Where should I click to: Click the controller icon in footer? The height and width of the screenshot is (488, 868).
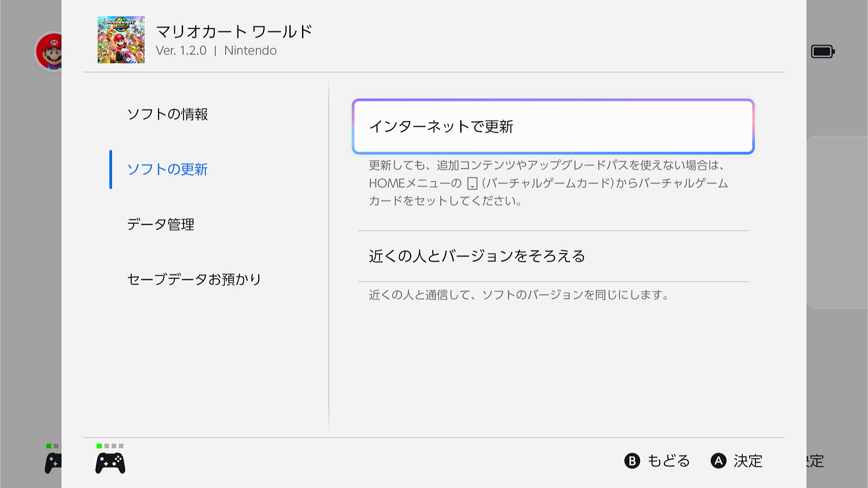(110, 464)
